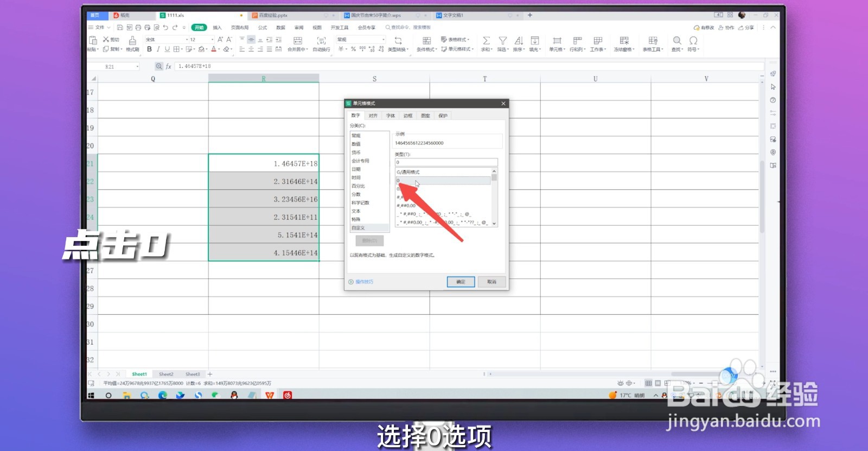The width and height of the screenshot is (868, 451).
Task: Open the font size dropdown showing 12
Action: point(212,40)
